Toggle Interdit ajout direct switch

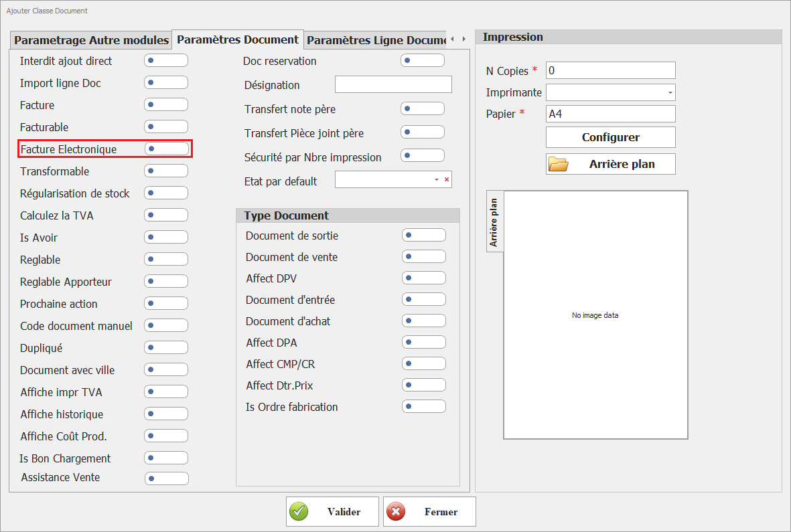coord(166,60)
